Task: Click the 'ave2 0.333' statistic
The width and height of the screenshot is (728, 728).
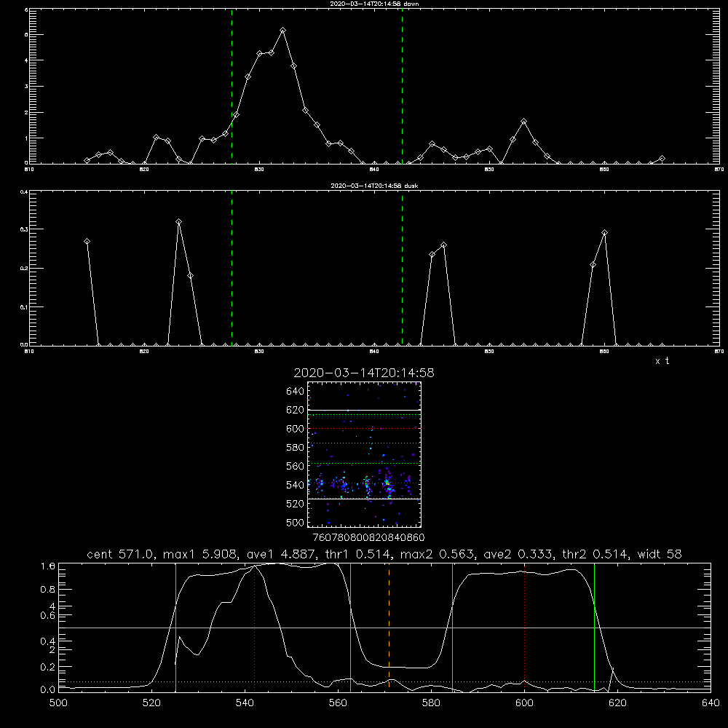Action: (519, 554)
